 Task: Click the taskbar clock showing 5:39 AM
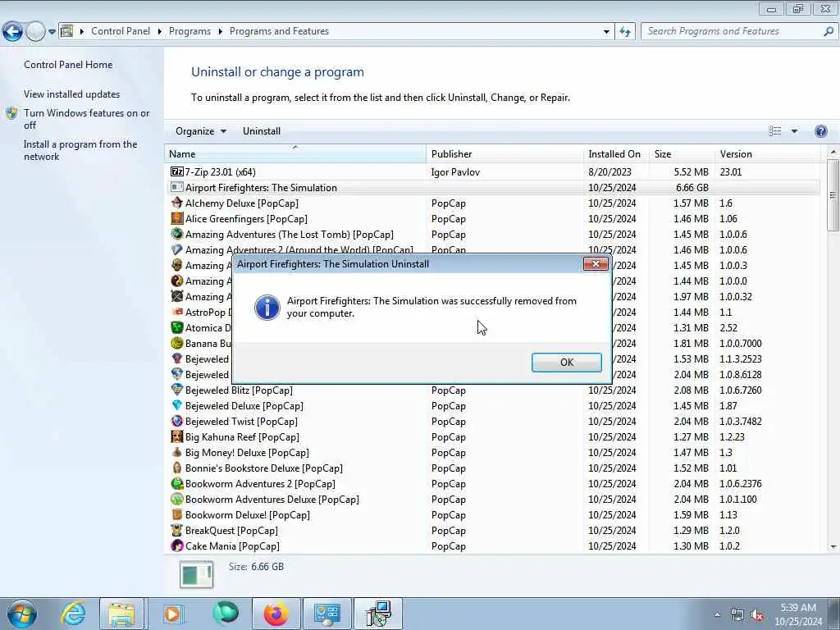(x=798, y=614)
